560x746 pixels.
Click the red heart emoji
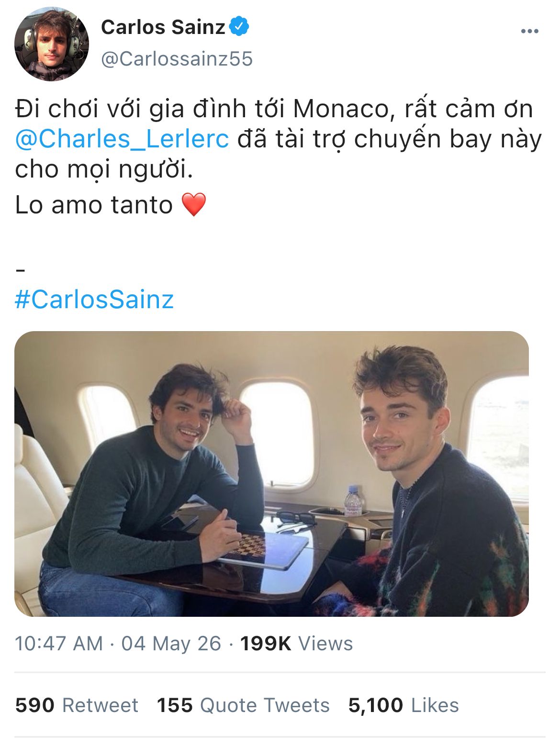[194, 205]
